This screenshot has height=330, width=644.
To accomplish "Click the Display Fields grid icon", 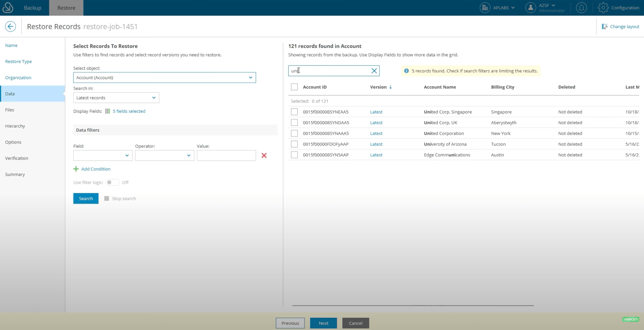I will pos(107,111).
